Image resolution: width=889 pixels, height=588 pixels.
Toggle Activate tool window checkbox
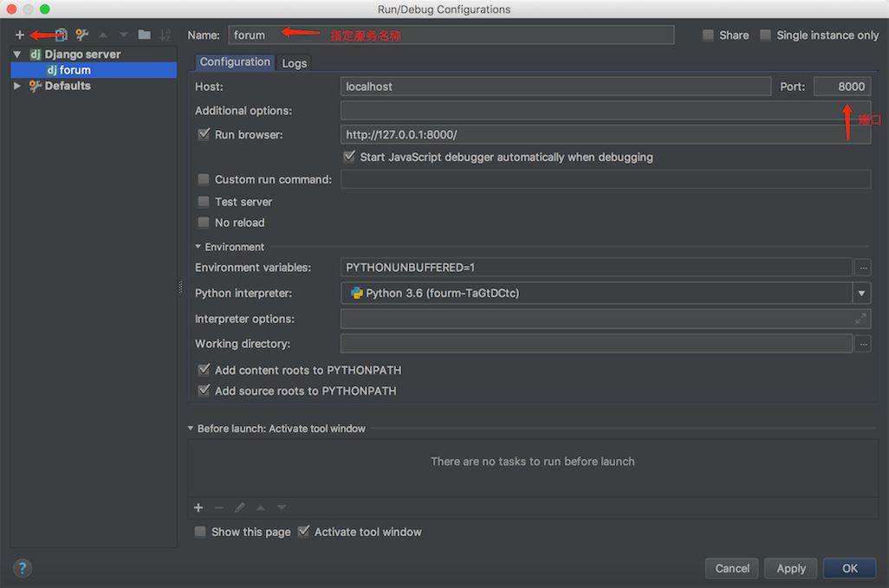click(x=304, y=532)
